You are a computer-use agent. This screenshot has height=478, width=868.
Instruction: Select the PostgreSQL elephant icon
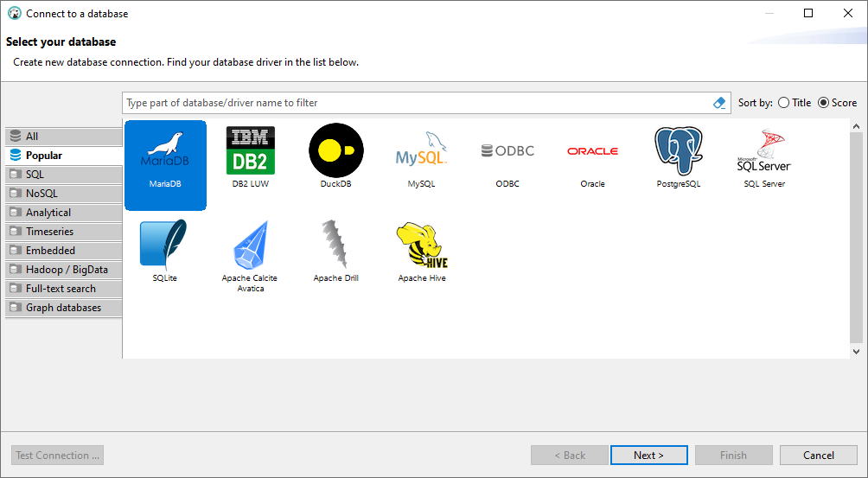click(678, 152)
